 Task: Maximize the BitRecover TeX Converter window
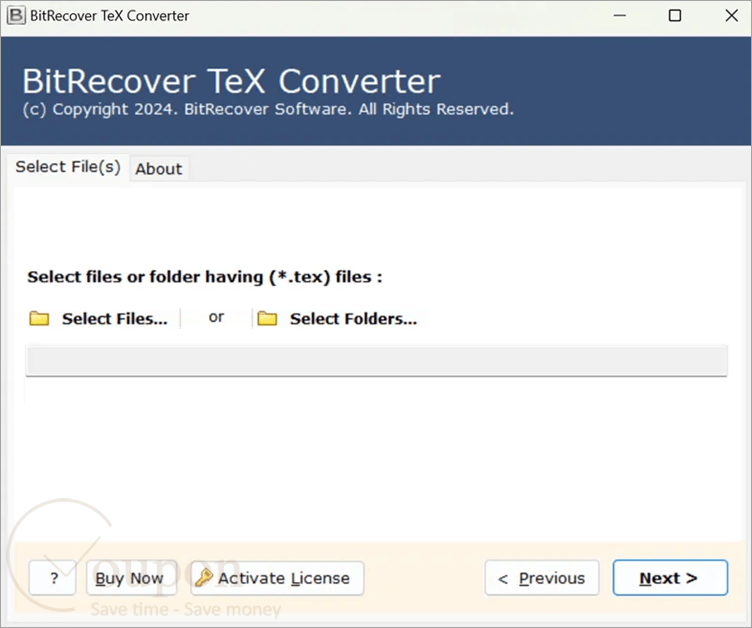675,16
